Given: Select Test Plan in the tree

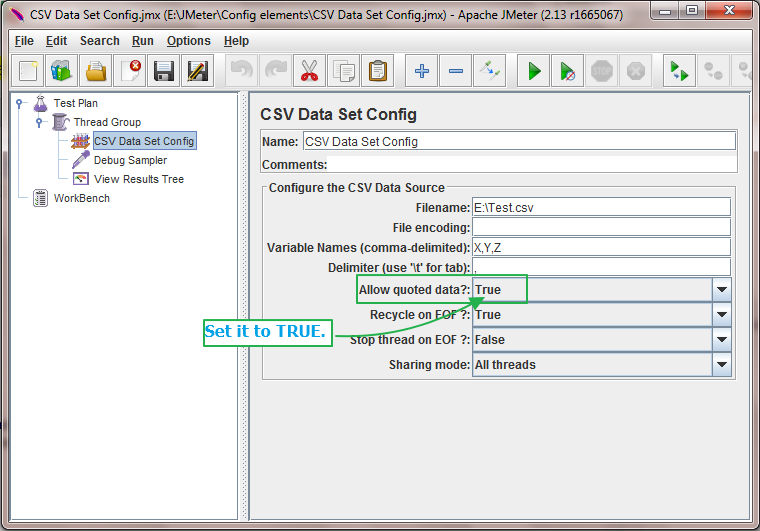Looking at the screenshot, I should [x=76, y=103].
